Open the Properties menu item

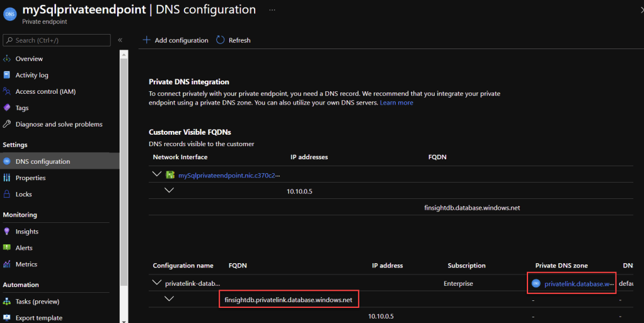click(30, 178)
